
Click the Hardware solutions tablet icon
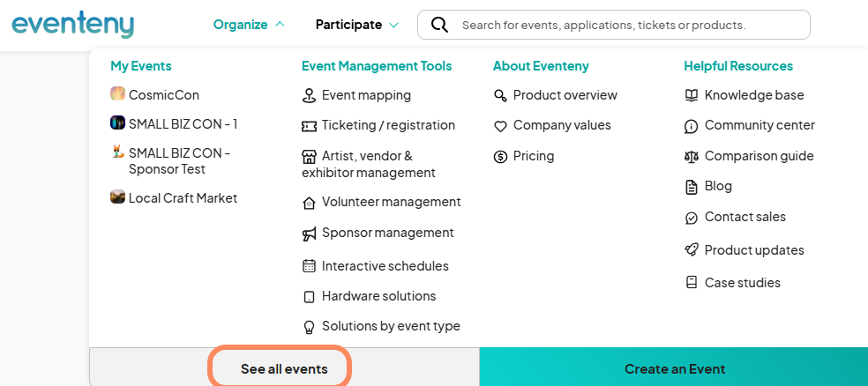point(309,297)
